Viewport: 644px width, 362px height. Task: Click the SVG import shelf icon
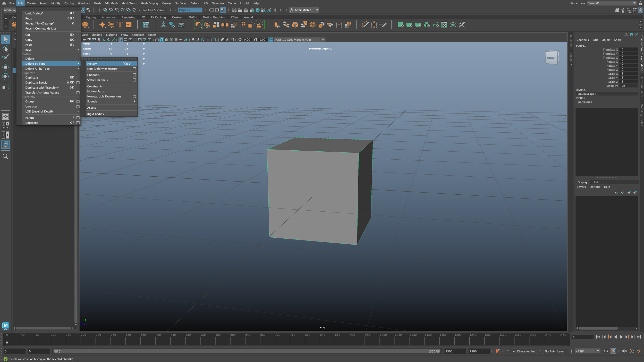(x=129, y=25)
